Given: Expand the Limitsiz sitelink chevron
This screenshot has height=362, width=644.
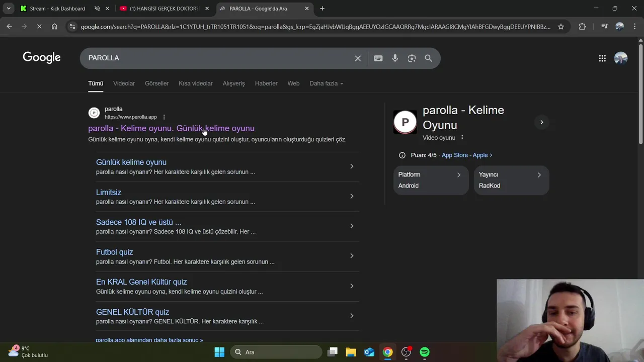Looking at the screenshot, I should click(352, 196).
